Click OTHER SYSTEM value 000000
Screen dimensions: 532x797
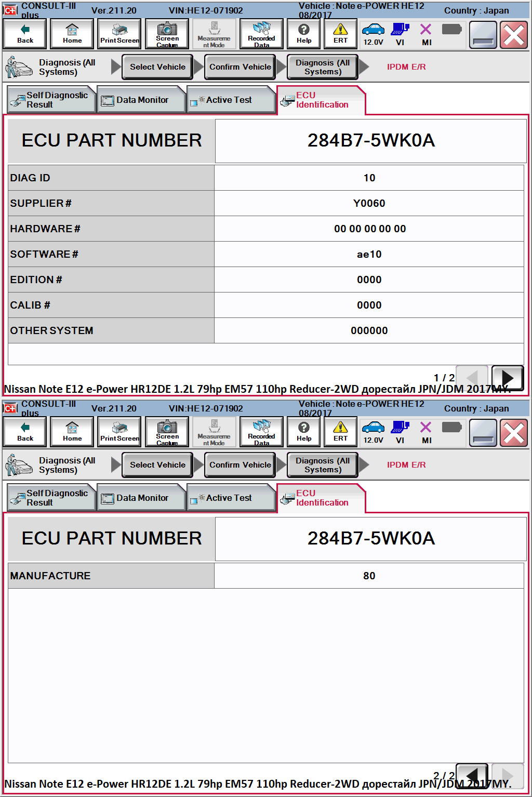pyautogui.click(x=369, y=330)
